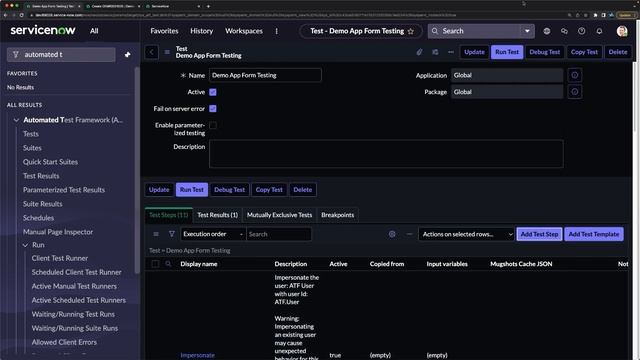This screenshot has height=360, width=640.
Task: Toggle Fail on server error checkbox
Action: (213, 109)
